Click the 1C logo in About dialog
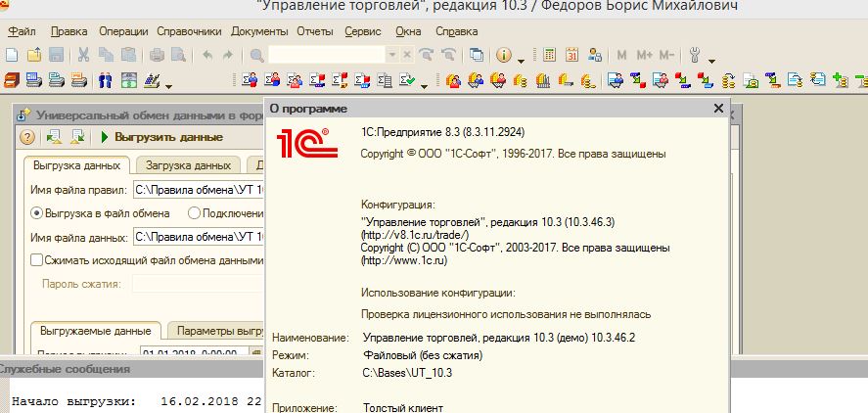The image size is (868, 413). point(307,143)
